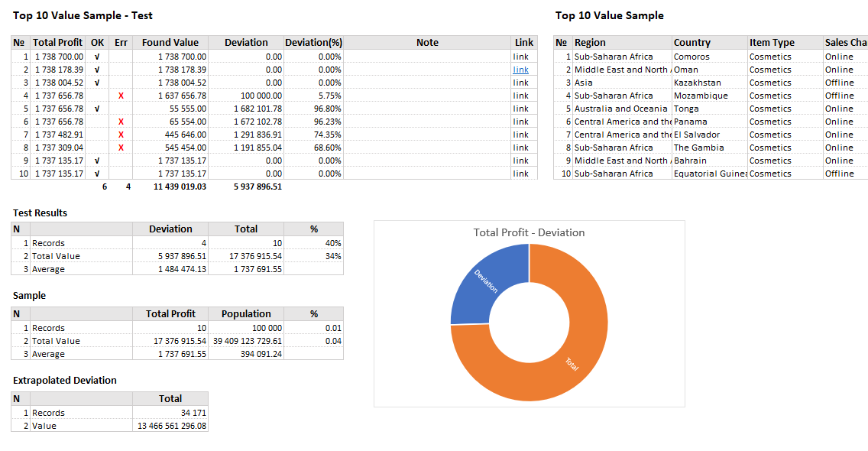Click the 'The Gambia' cell

click(710, 148)
